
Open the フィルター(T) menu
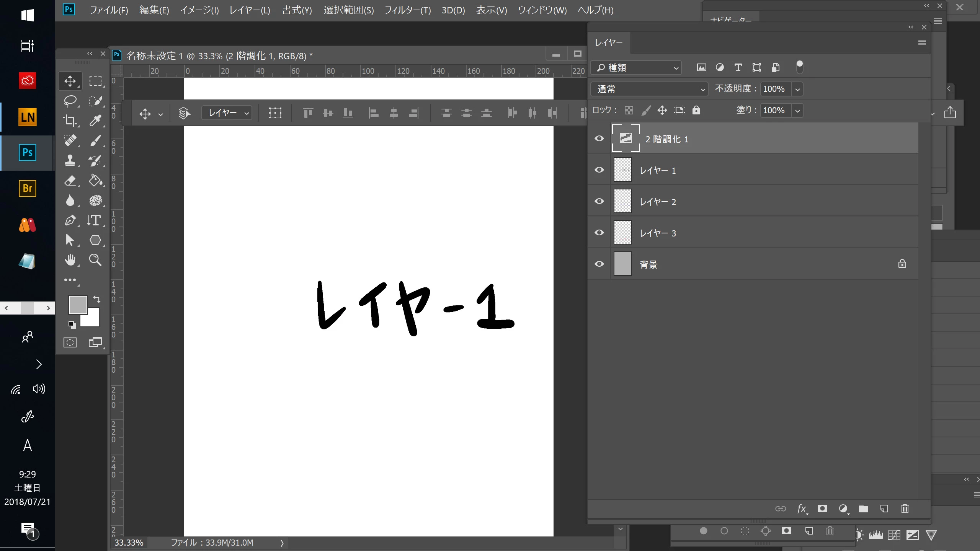point(407,10)
